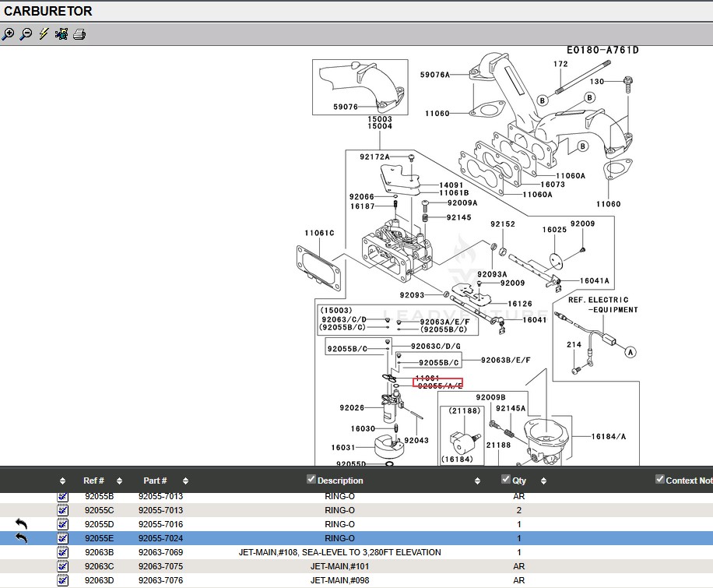Click the 16184/A label in the diagram
Image resolution: width=713 pixels, height=588 pixels.
click(608, 437)
